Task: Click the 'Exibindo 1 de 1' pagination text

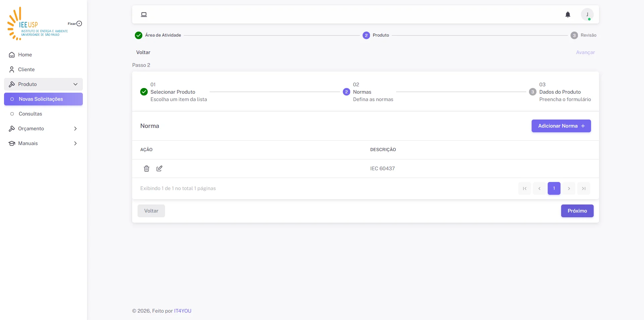Action: pyautogui.click(x=178, y=188)
